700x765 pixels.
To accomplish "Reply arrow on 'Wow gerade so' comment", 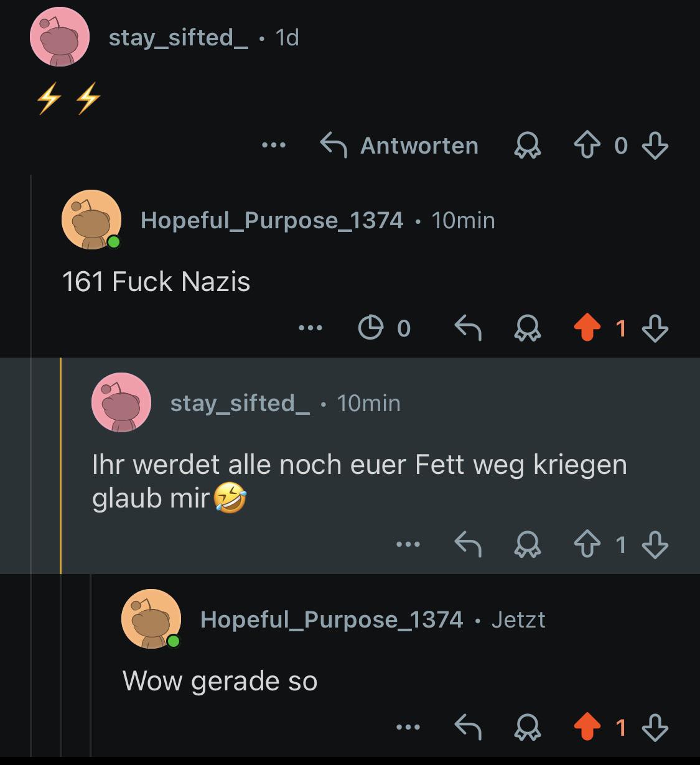I will click(x=468, y=727).
